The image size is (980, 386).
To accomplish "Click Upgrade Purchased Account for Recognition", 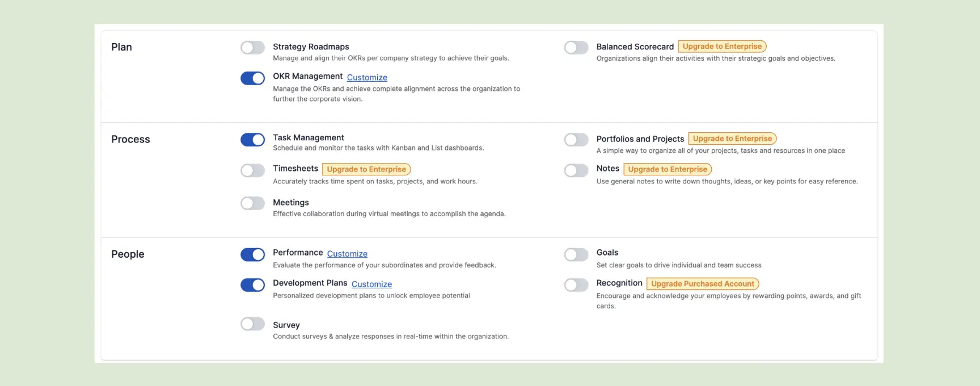I will click(x=702, y=283).
